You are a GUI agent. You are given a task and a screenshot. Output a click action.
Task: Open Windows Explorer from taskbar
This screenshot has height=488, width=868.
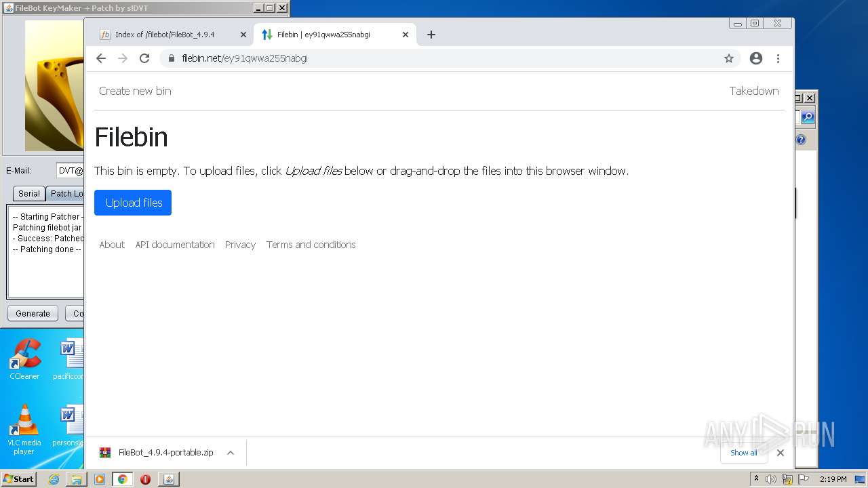[77, 479]
